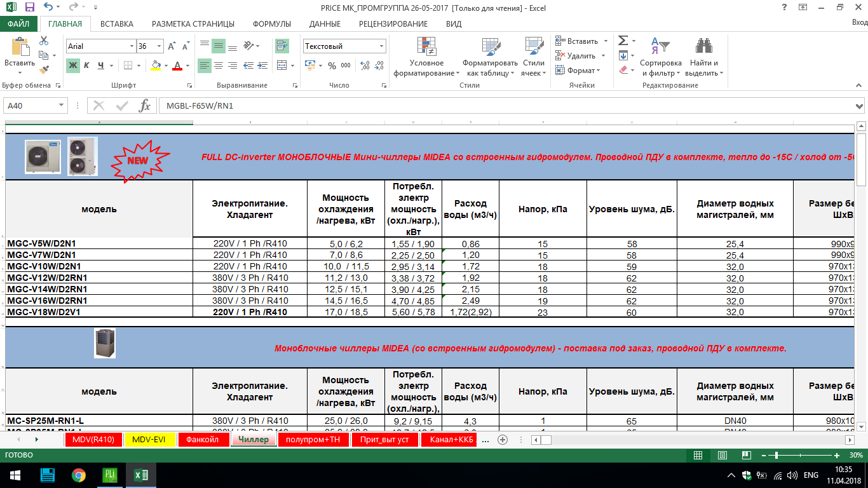This screenshot has height=488, width=868.
Task: Click the Format Painter brush icon
Action: point(44,70)
